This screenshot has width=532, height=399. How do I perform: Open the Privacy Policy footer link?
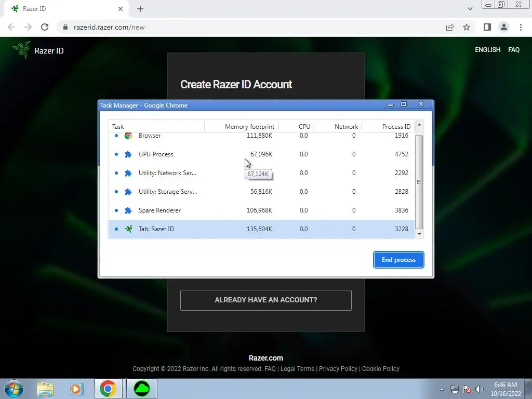(x=338, y=369)
